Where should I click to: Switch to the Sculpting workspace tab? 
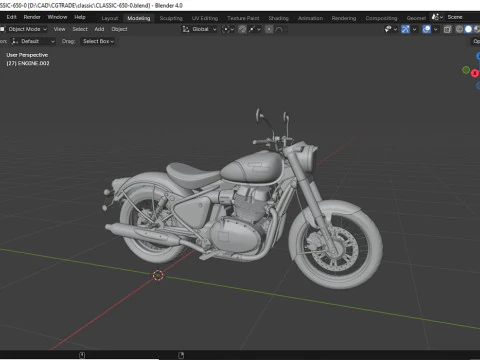click(x=171, y=18)
